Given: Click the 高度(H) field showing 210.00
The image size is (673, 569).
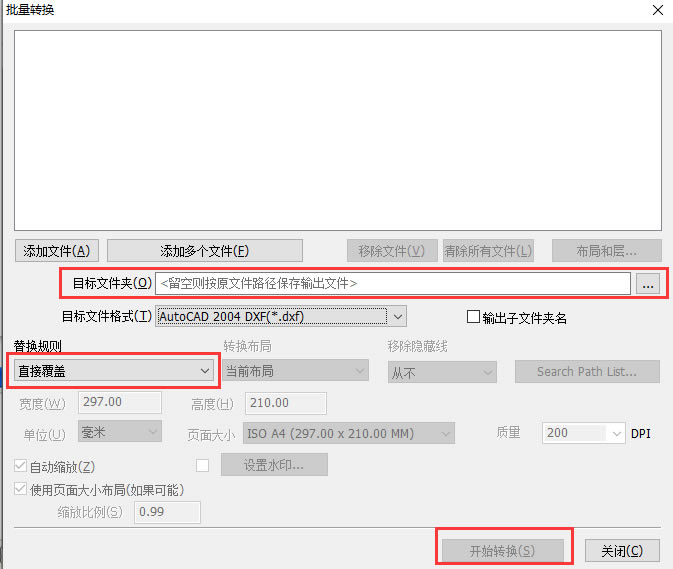Looking at the screenshot, I should [285, 403].
